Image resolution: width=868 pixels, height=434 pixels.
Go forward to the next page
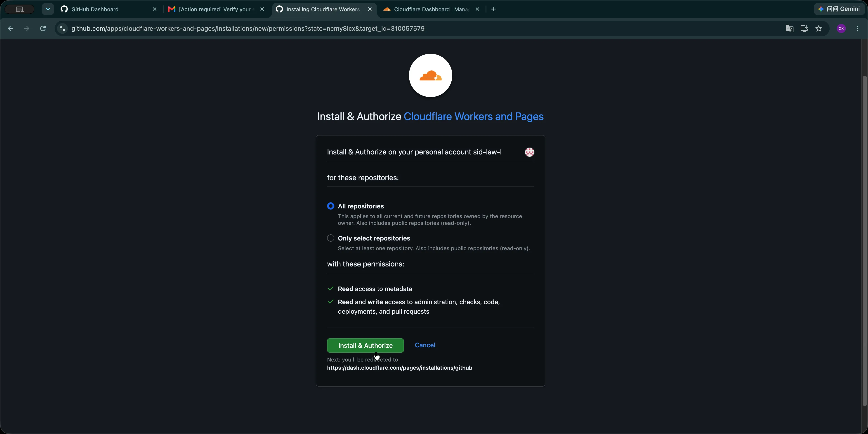(27, 29)
